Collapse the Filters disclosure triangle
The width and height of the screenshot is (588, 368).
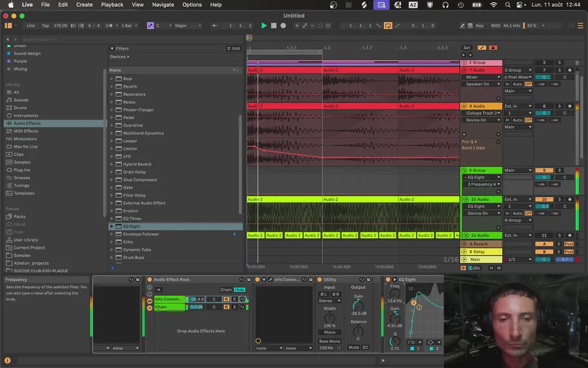pyautogui.click(x=112, y=49)
